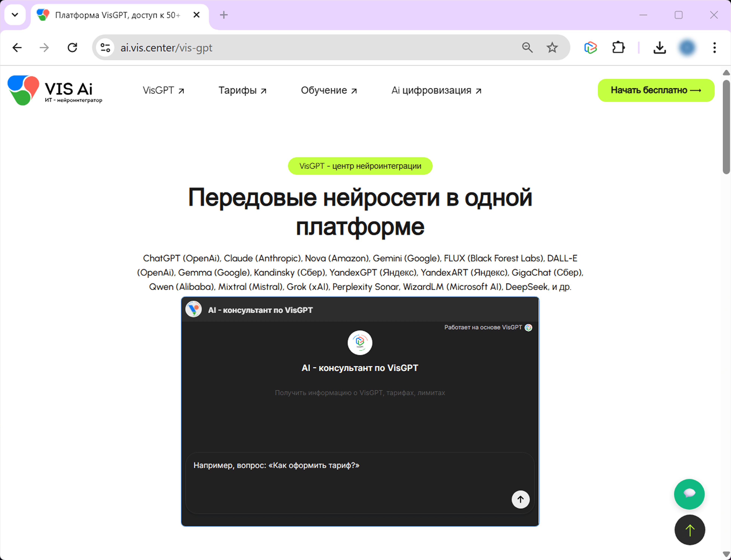731x560 pixels.
Task: Send message with arrow-up chat button
Action: [520, 499]
